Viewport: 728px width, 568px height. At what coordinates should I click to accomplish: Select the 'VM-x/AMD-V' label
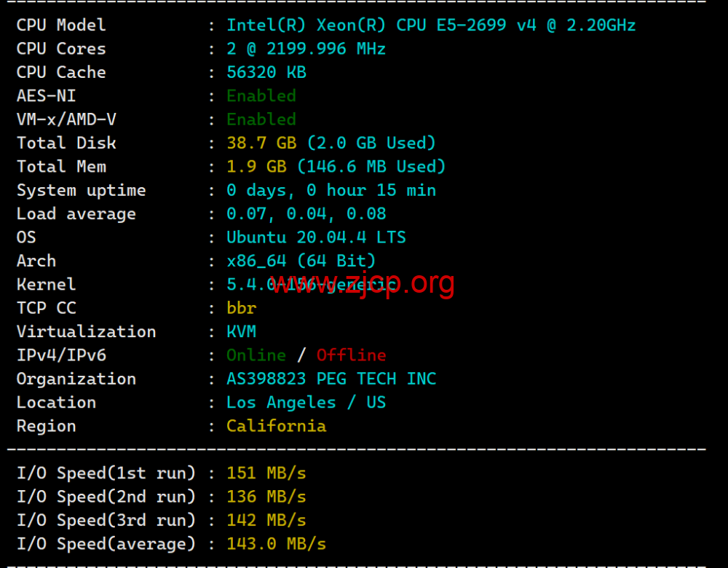66,119
